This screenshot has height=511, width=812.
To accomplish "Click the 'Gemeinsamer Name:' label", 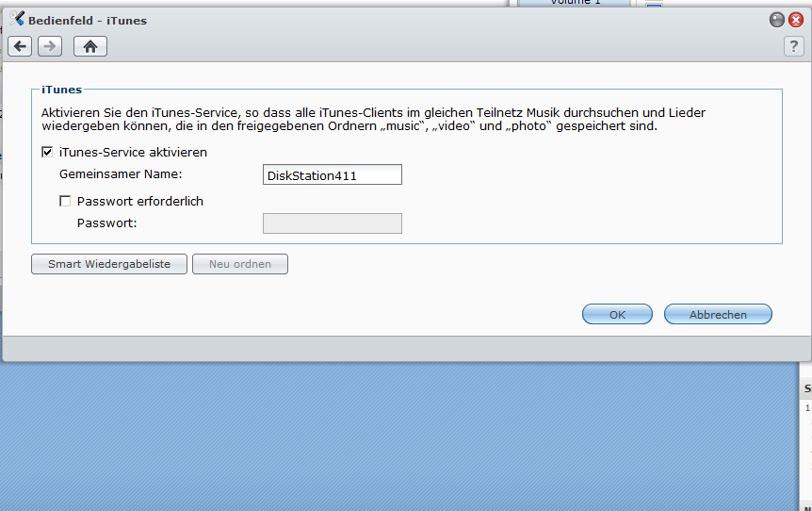I will pos(121,174).
